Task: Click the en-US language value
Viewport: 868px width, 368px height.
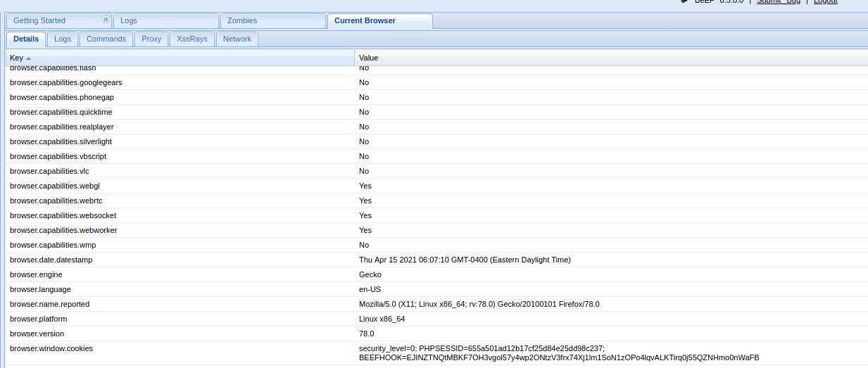Action: pos(370,289)
